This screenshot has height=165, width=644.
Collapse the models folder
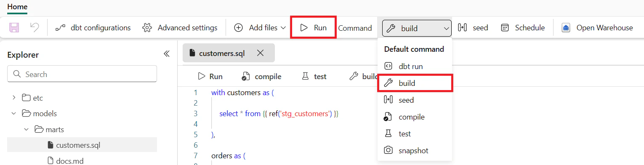click(x=14, y=113)
